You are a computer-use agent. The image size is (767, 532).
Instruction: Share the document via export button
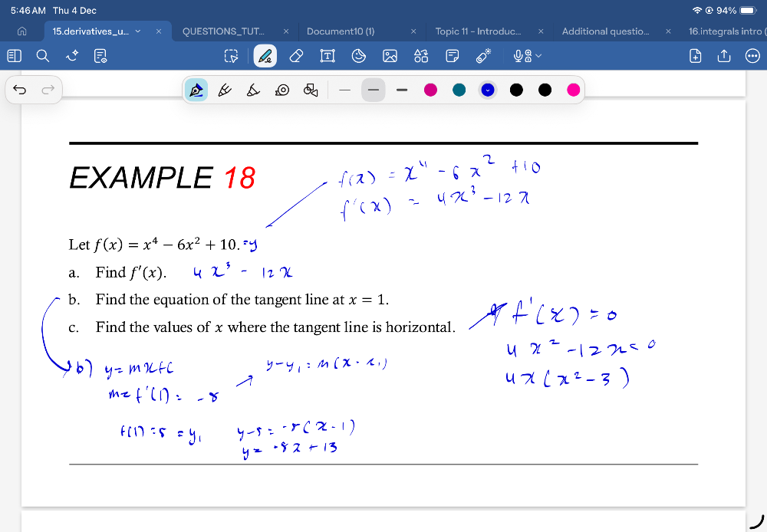coord(723,55)
